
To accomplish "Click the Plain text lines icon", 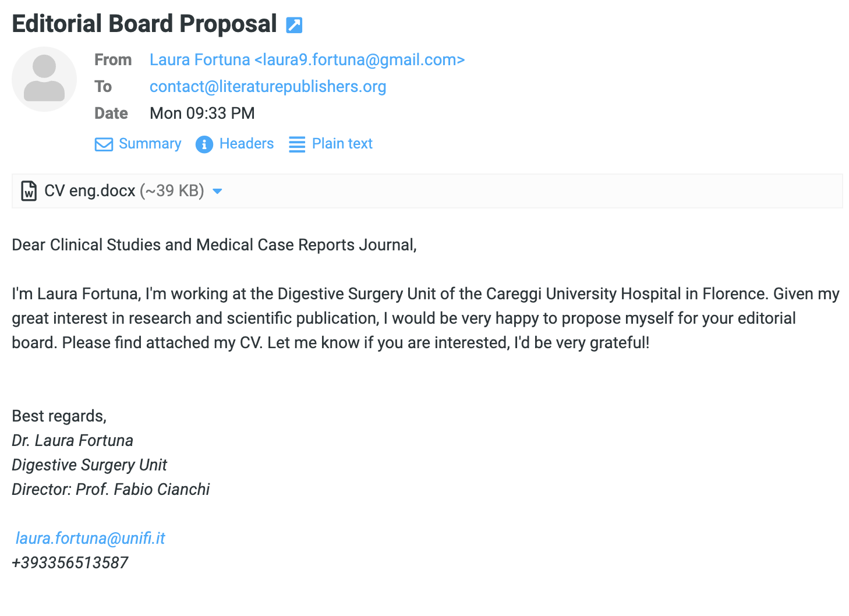I will pyautogui.click(x=297, y=144).
